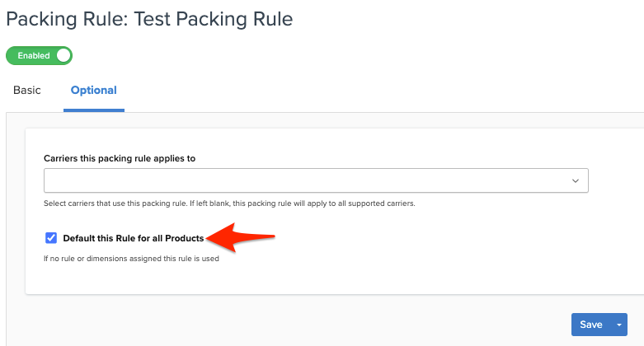Click the carrier selection help text

coord(229,203)
